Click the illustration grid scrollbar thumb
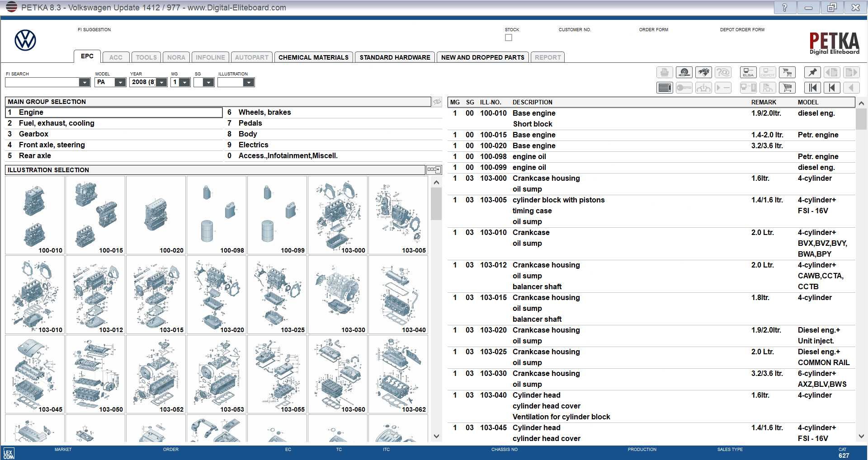The width and height of the screenshot is (868, 460). pos(436,203)
